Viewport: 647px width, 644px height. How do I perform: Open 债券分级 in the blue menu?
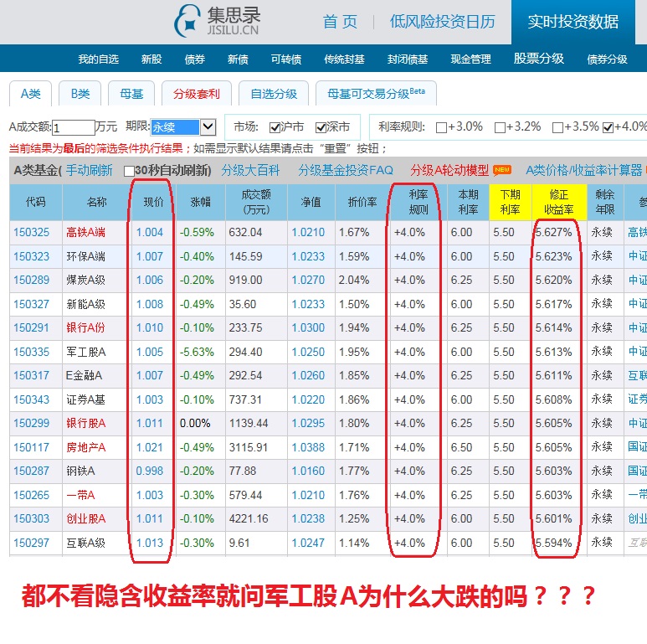pyautogui.click(x=607, y=59)
